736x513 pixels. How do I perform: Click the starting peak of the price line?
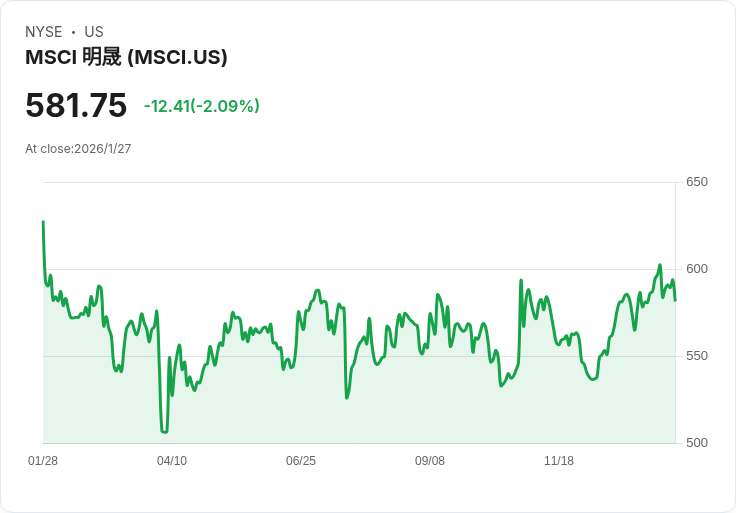pos(43,222)
